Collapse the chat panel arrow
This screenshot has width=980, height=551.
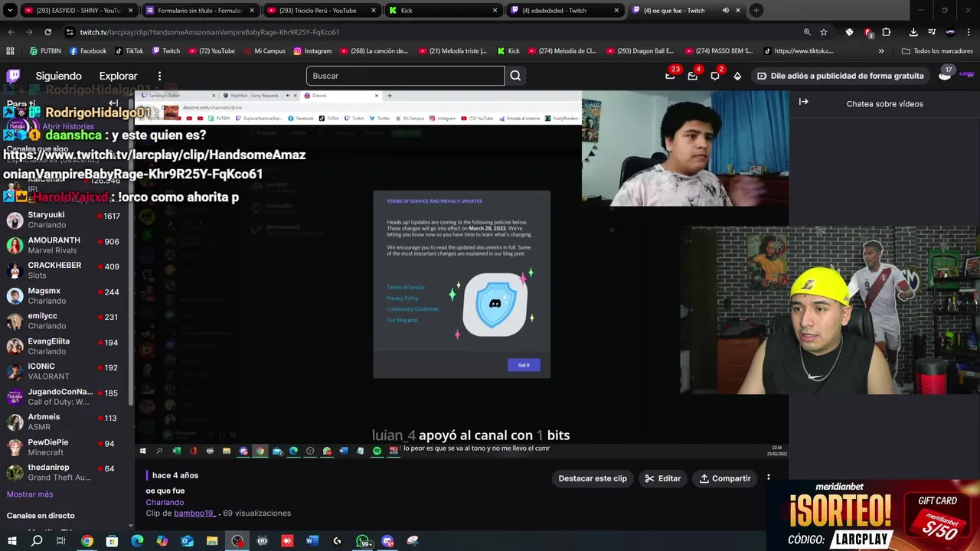pos(803,102)
